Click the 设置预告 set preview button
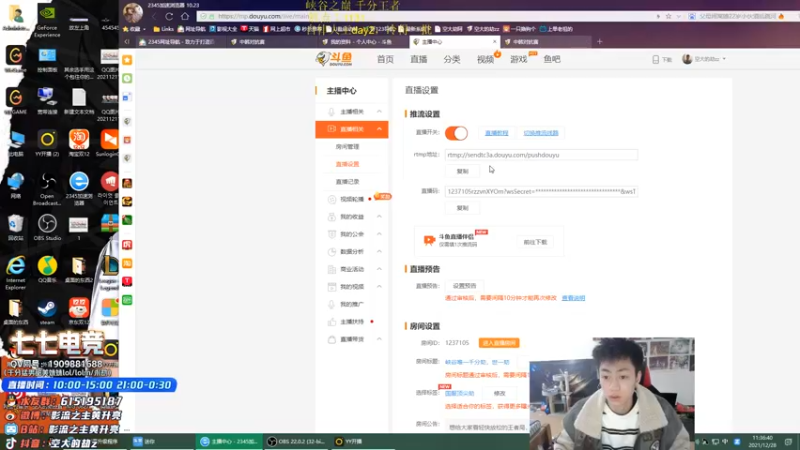The image size is (800, 450). point(464,286)
